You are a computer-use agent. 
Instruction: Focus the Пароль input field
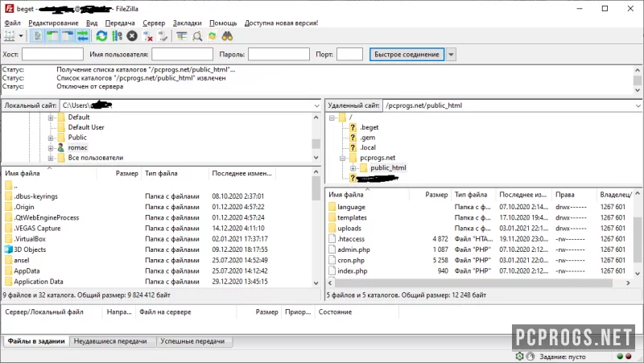(x=279, y=54)
